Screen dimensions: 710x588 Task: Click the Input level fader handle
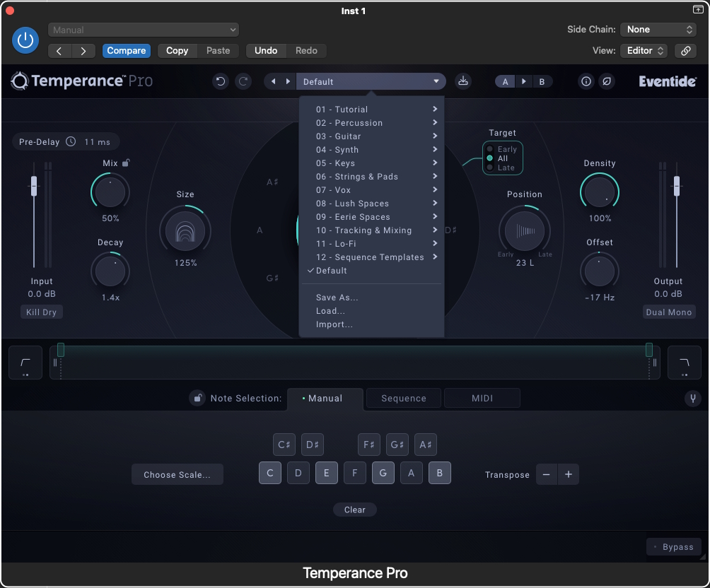pyautogui.click(x=33, y=186)
